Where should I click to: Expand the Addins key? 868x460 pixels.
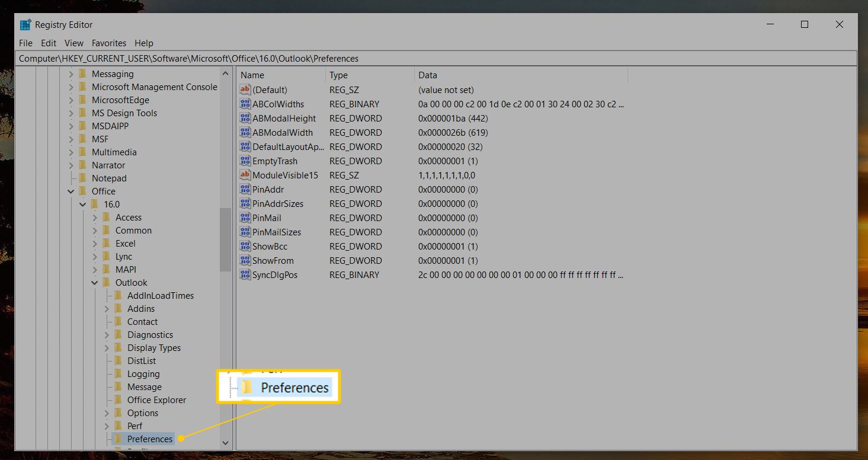pyautogui.click(x=107, y=308)
